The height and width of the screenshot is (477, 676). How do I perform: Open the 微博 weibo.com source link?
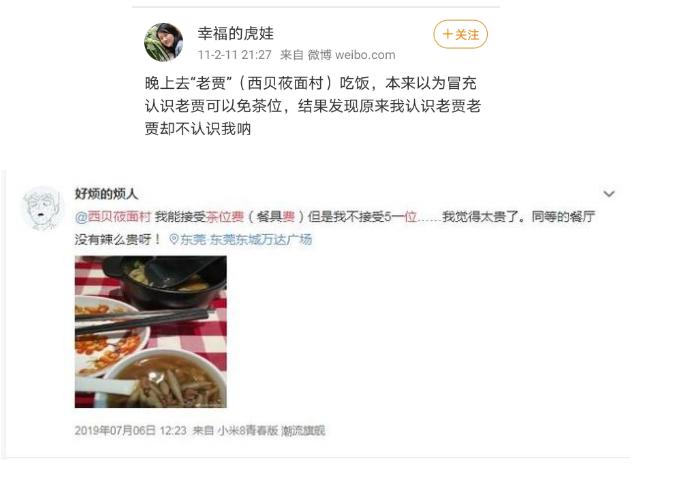(351, 55)
